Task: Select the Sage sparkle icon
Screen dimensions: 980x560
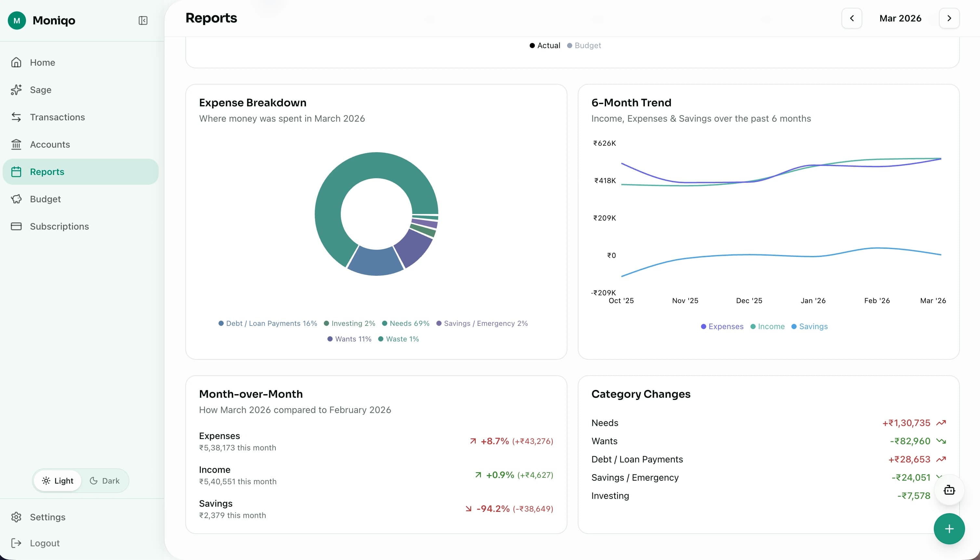Action: [x=17, y=90]
